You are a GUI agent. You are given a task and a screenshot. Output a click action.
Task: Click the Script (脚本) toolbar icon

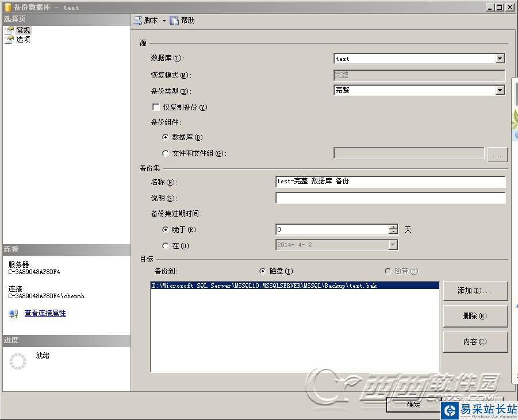coord(137,21)
